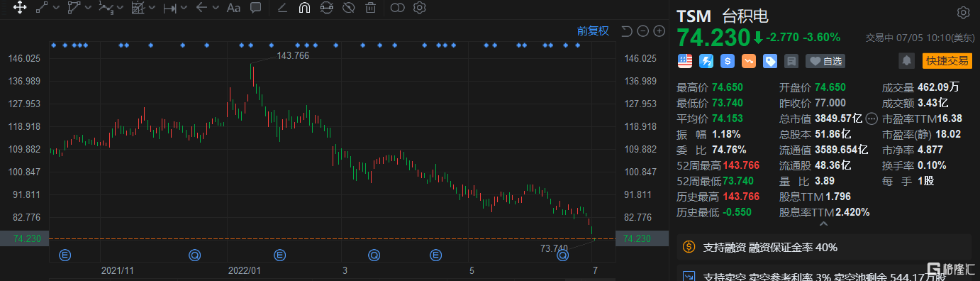
Task: Expand the line tool dropdown arrow
Action: coord(57,9)
